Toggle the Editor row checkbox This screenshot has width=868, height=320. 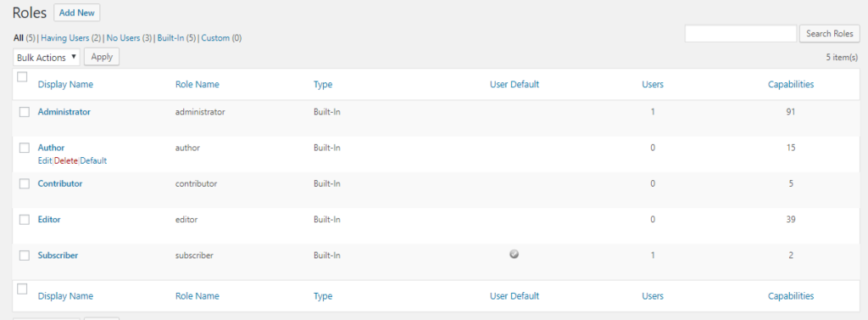click(25, 220)
